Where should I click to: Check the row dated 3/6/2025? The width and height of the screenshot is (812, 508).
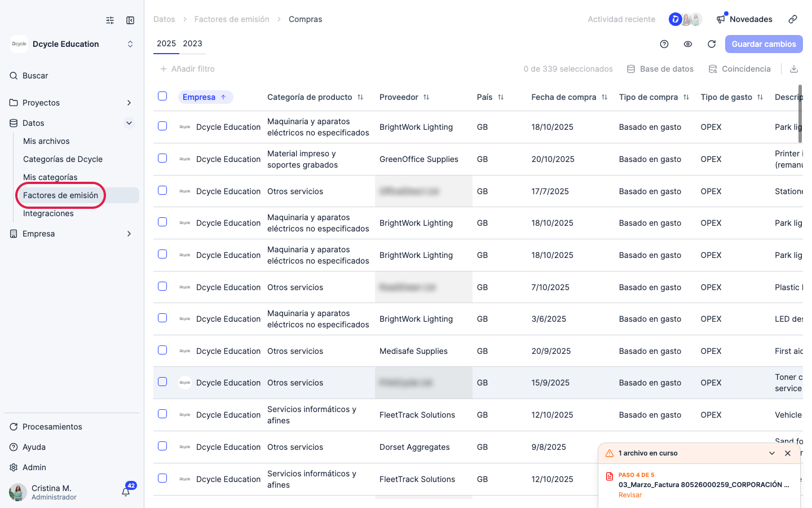coord(162,318)
